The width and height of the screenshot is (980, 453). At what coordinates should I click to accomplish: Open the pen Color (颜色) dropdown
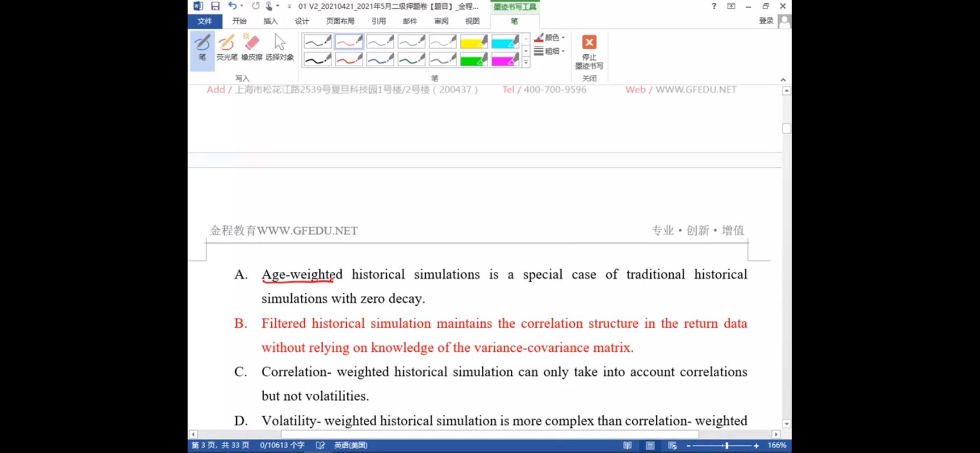tap(550, 37)
